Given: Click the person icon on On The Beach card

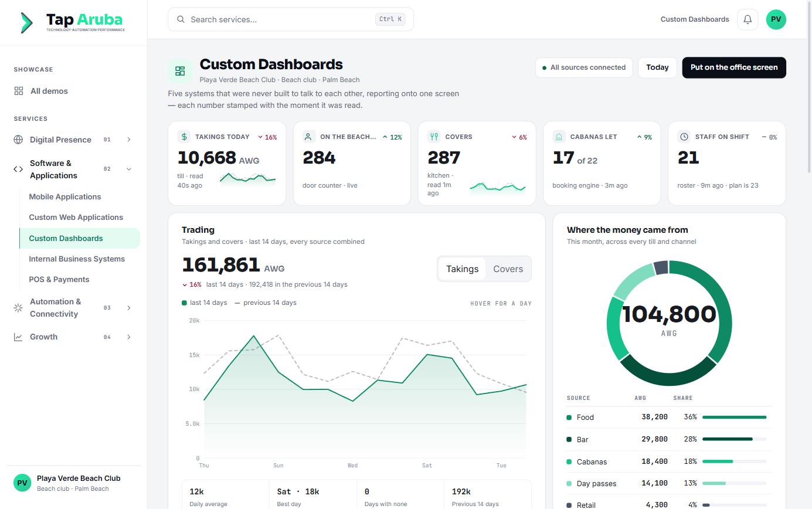Looking at the screenshot, I should tap(308, 137).
